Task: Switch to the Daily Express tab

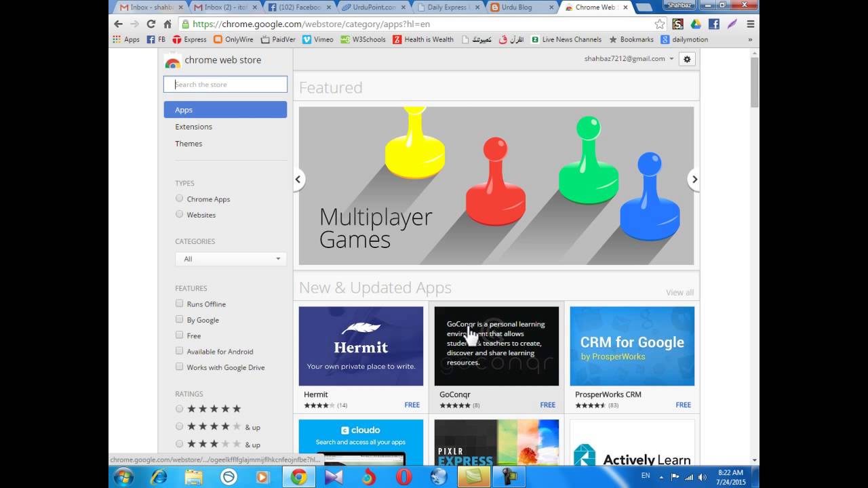Action: click(x=447, y=7)
